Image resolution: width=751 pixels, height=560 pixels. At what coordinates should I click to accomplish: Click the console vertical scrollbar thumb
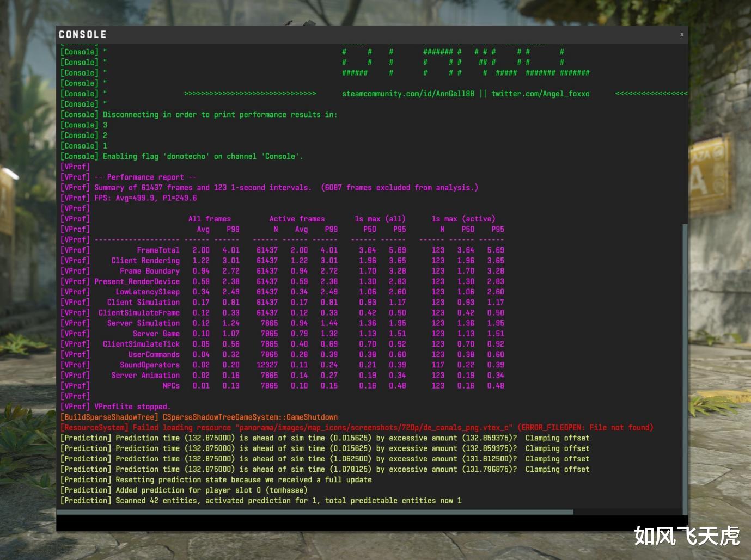coord(685,369)
